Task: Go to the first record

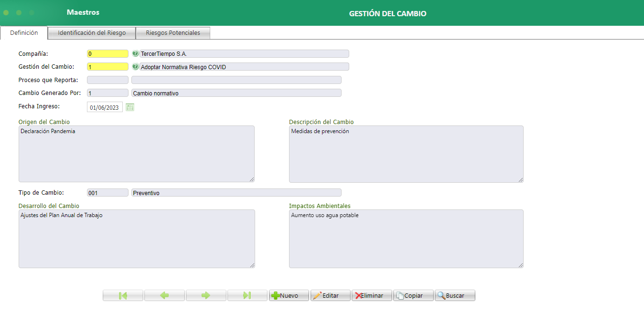Action: (123, 295)
